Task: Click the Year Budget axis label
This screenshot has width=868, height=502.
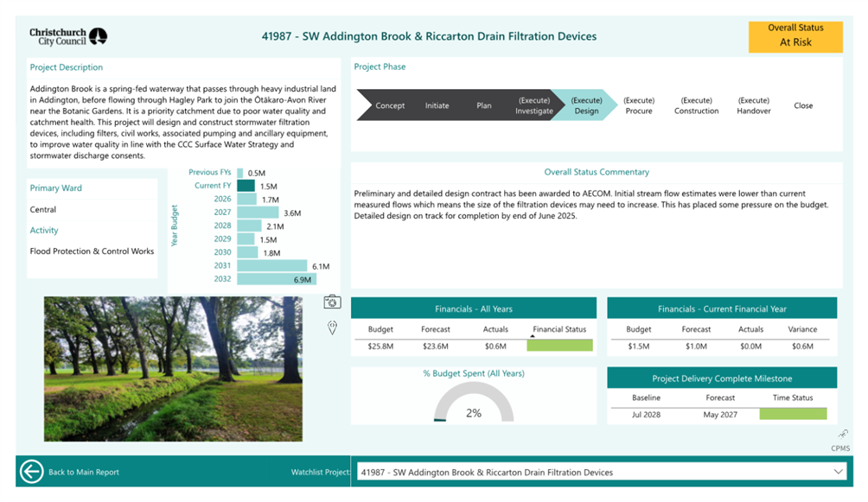Action: pyautogui.click(x=175, y=226)
